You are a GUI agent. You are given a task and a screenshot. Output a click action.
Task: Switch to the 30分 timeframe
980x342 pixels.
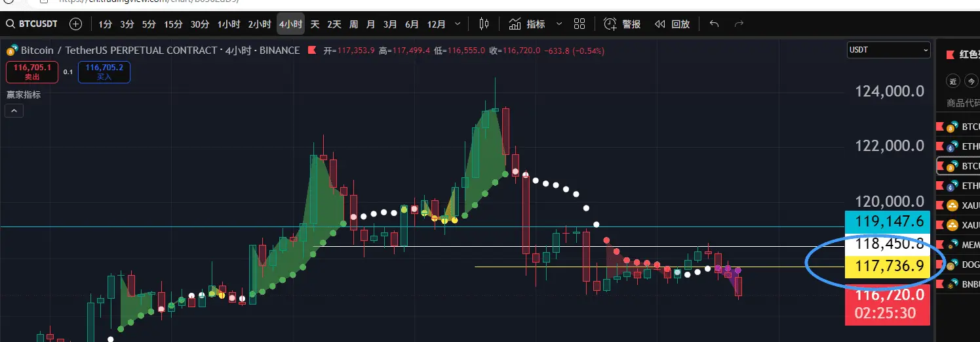[200, 24]
